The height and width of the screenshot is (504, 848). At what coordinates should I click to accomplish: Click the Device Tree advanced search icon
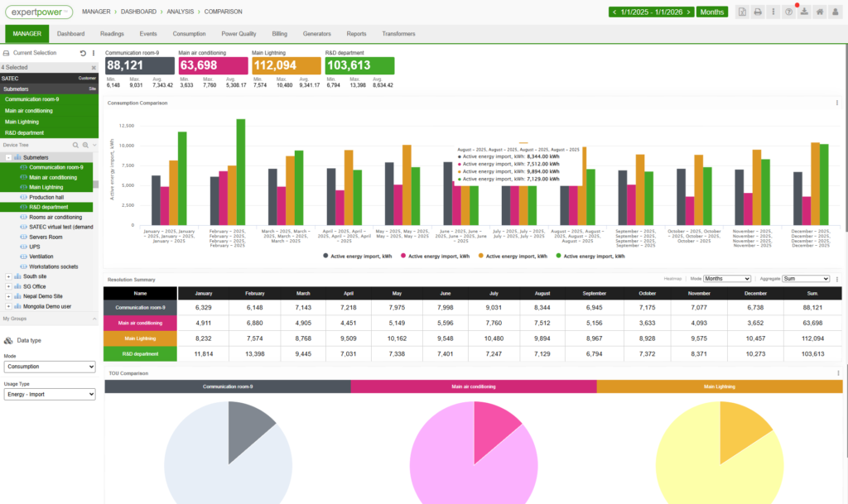[x=85, y=146]
